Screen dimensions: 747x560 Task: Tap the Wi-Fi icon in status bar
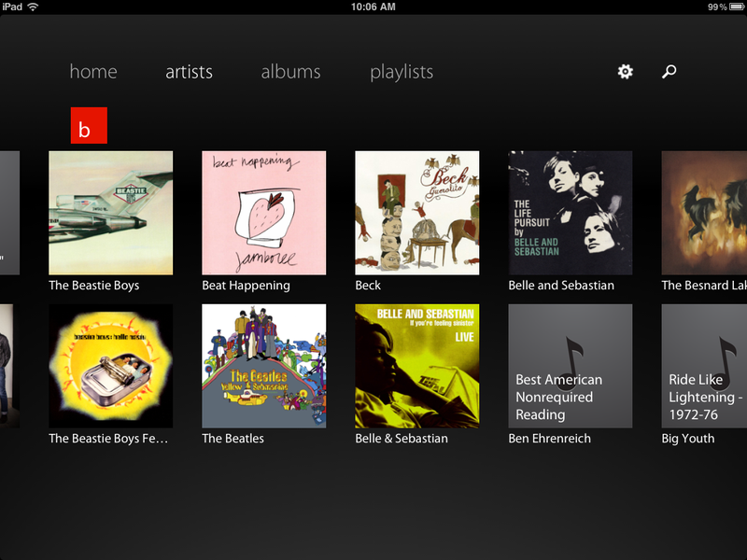[33, 7]
